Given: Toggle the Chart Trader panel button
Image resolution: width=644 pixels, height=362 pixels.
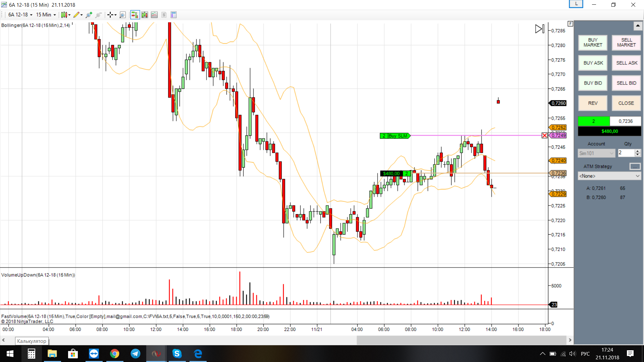Looking at the screenshot, I should 135,15.
